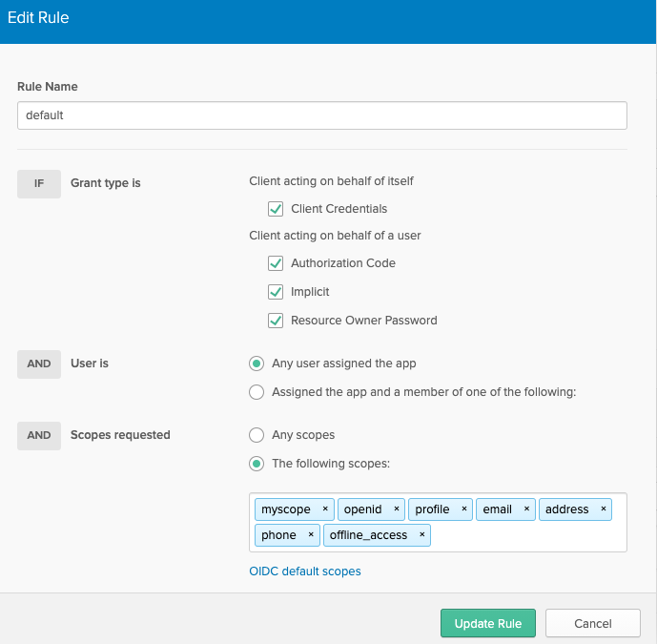Uncheck the Client Credentials checkbox

(276, 209)
